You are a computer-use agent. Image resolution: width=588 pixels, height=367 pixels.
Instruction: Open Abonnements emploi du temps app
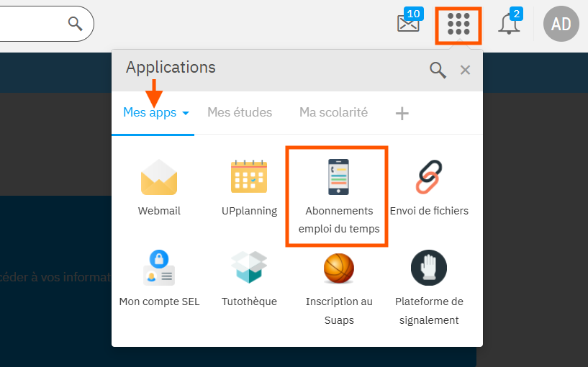pos(338,178)
